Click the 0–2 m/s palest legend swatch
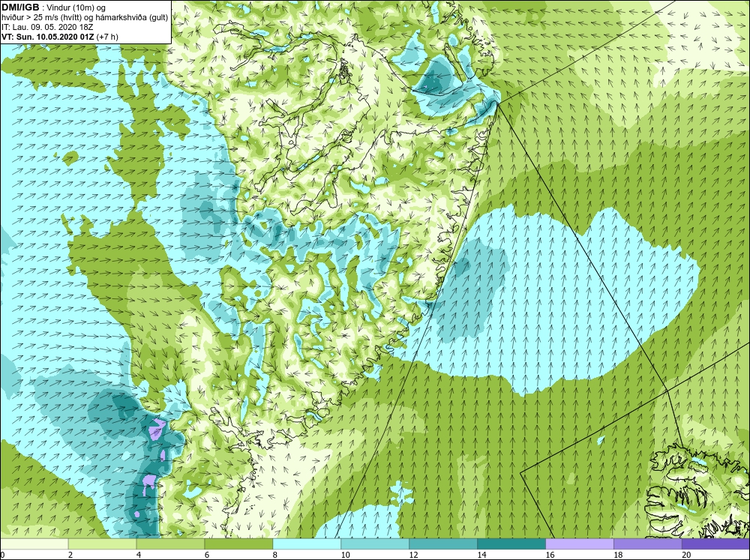The image size is (750, 560). (x=34, y=544)
